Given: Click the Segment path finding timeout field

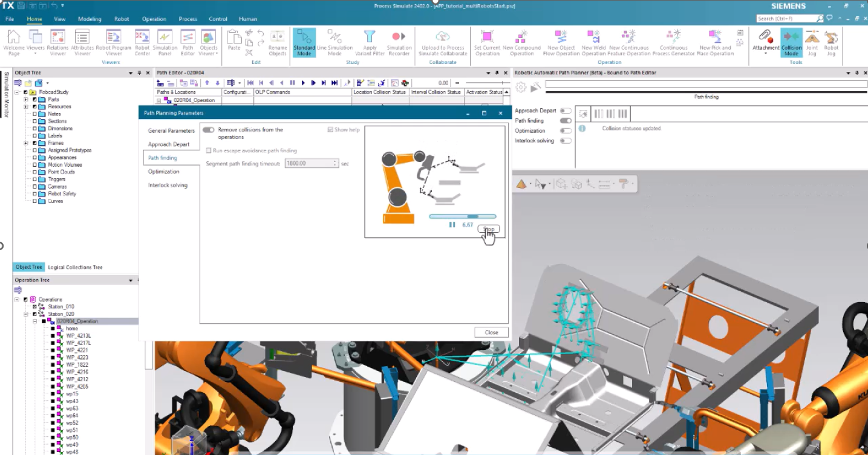Looking at the screenshot, I should coord(308,164).
